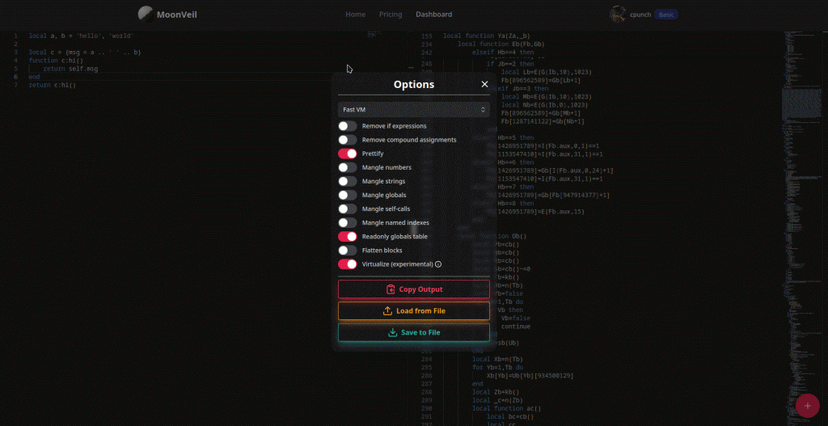
Task: Click the 'function c:hi()' line
Action: click(56, 61)
